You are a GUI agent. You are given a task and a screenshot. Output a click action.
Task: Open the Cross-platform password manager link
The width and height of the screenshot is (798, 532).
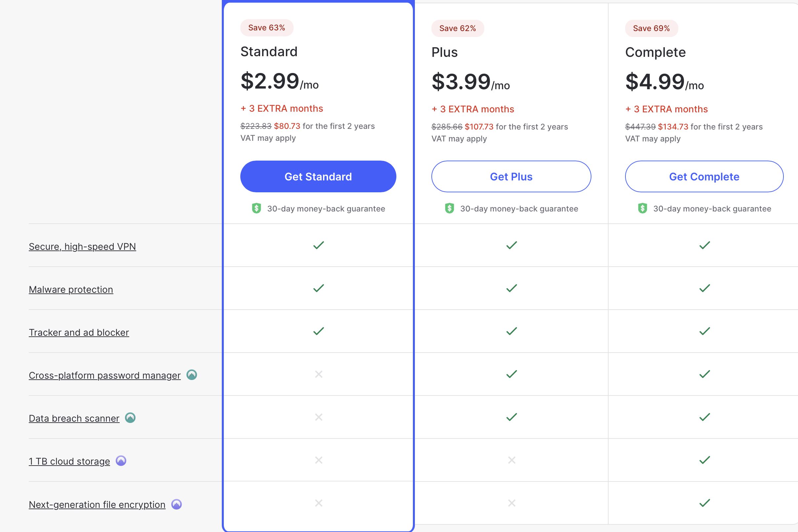104,375
